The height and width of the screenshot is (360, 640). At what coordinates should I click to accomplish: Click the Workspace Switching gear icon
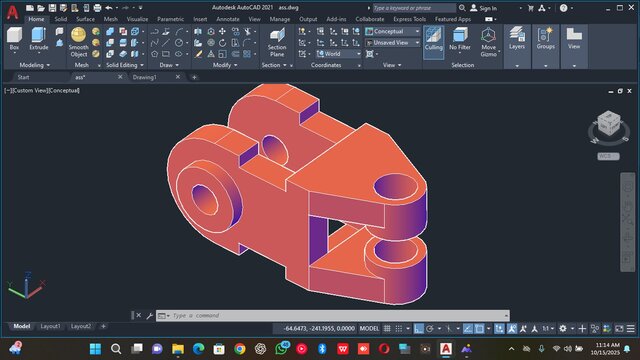563,329
